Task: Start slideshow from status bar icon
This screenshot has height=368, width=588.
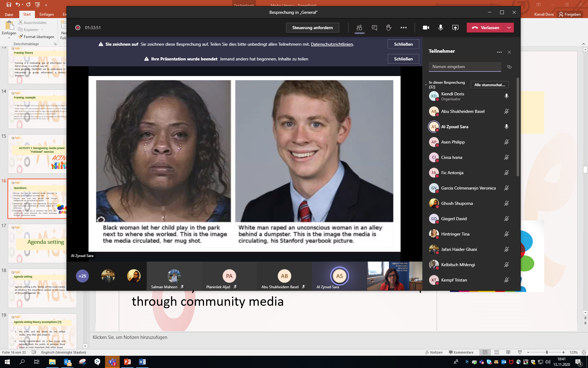Action: (x=520, y=352)
